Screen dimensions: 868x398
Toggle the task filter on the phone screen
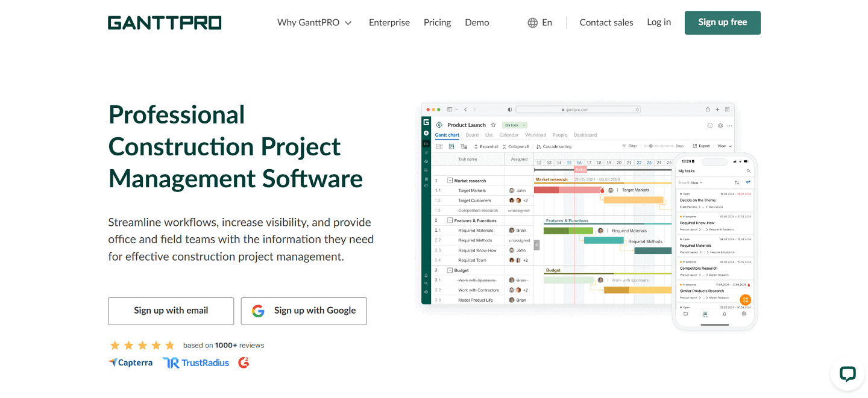tap(748, 182)
